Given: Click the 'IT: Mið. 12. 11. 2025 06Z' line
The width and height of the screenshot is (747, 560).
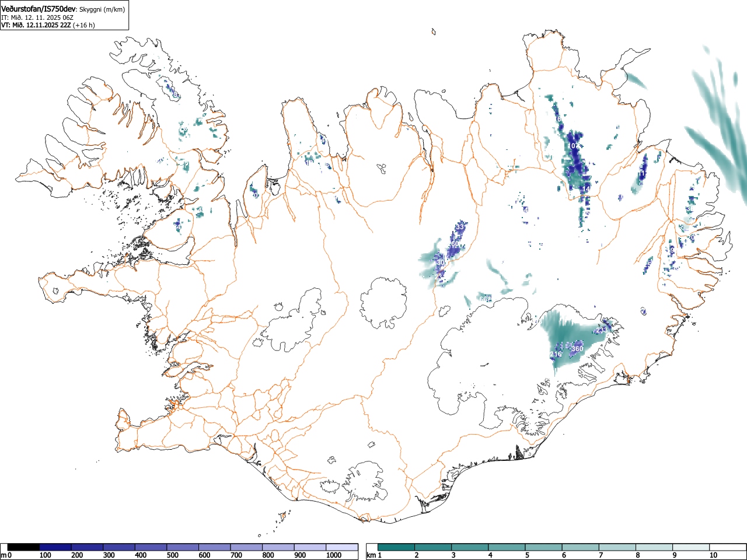Looking at the screenshot, I should coord(36,17).
